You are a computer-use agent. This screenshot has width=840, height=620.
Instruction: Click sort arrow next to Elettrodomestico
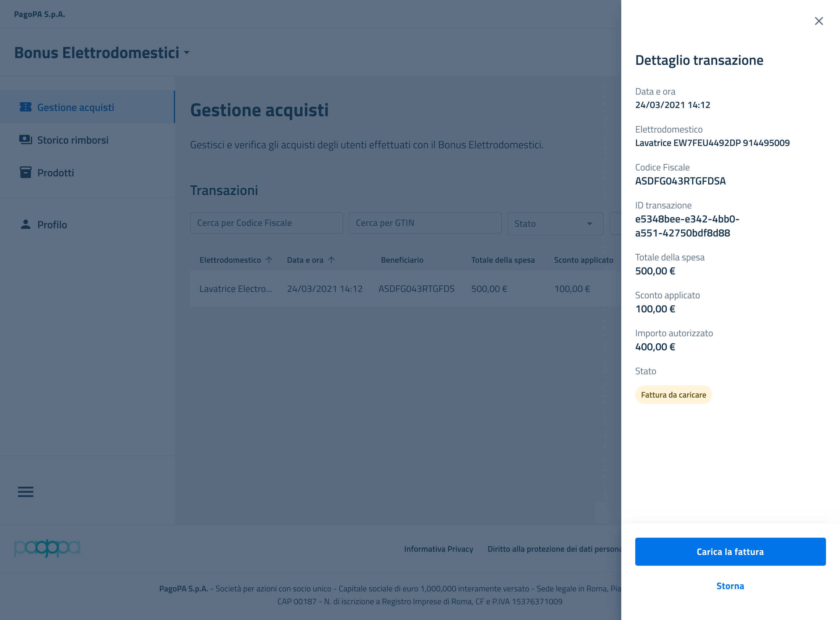click(x=269, y=260)
